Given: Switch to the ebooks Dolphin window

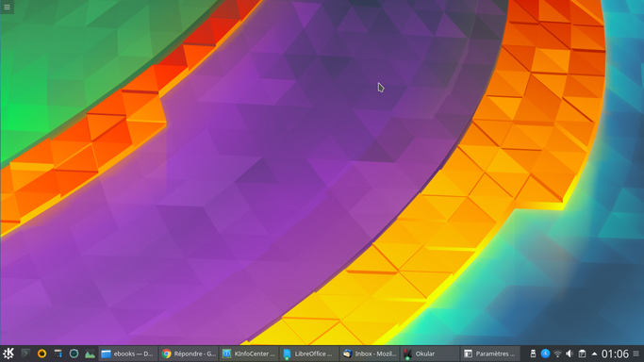Looking at the screenshot, I should 127,354.
